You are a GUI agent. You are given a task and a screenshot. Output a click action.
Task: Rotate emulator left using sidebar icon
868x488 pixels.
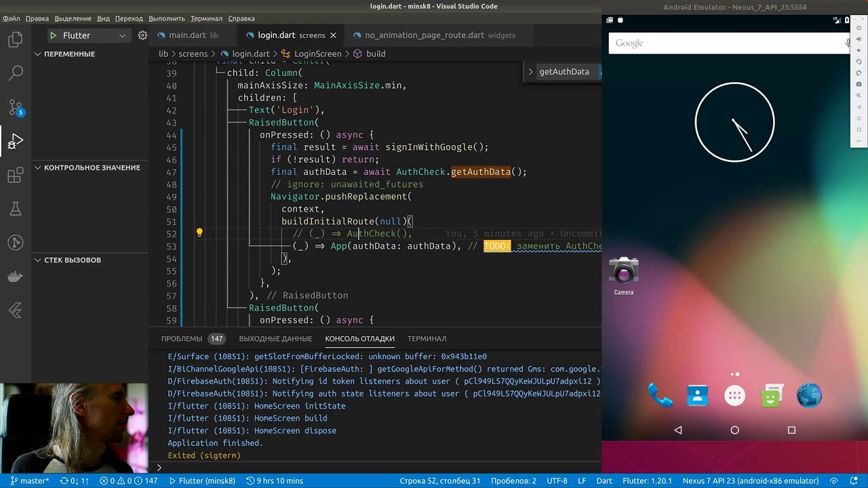(x=859, y=62)
